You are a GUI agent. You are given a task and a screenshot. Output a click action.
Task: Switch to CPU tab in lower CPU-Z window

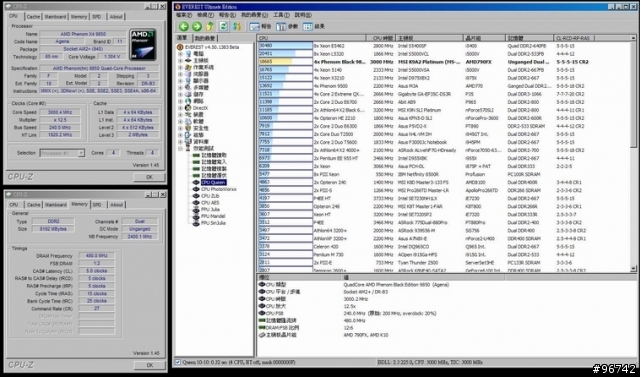(14, 204)
